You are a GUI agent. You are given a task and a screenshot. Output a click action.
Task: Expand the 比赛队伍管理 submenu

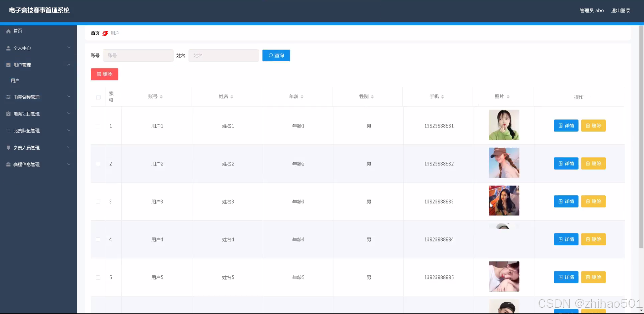[x=69, y=130]
